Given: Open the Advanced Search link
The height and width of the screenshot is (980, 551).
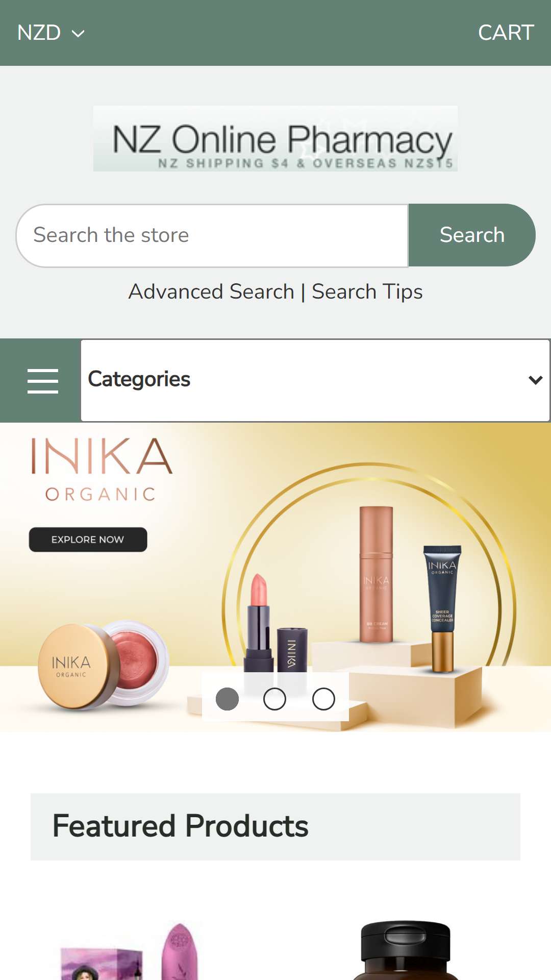Looking at the screenshot, I should click(x=211, y=292).
